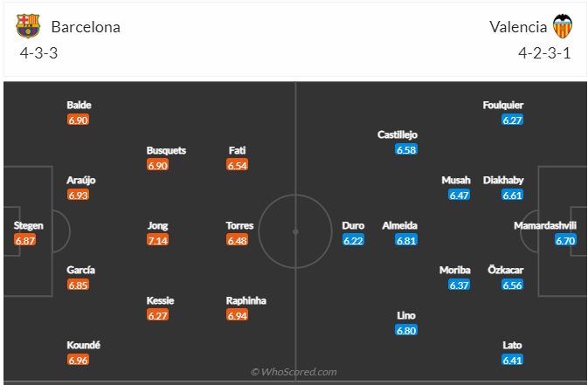Click Almeida's 6.81 rating badge

click(x=406, y=240)
